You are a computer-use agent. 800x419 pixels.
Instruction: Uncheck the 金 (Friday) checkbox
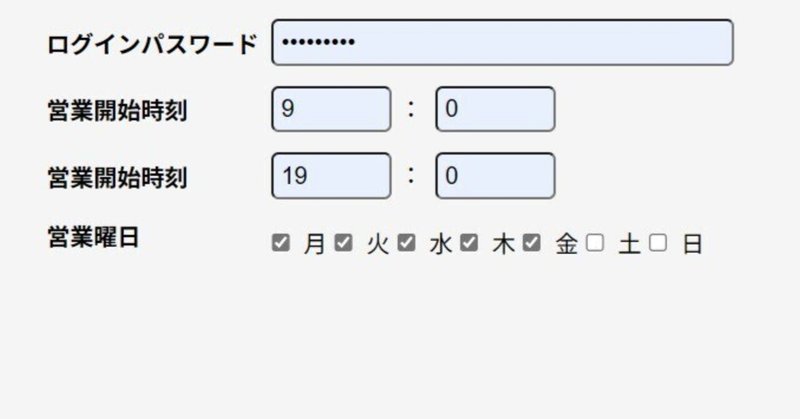click(532, 242)
